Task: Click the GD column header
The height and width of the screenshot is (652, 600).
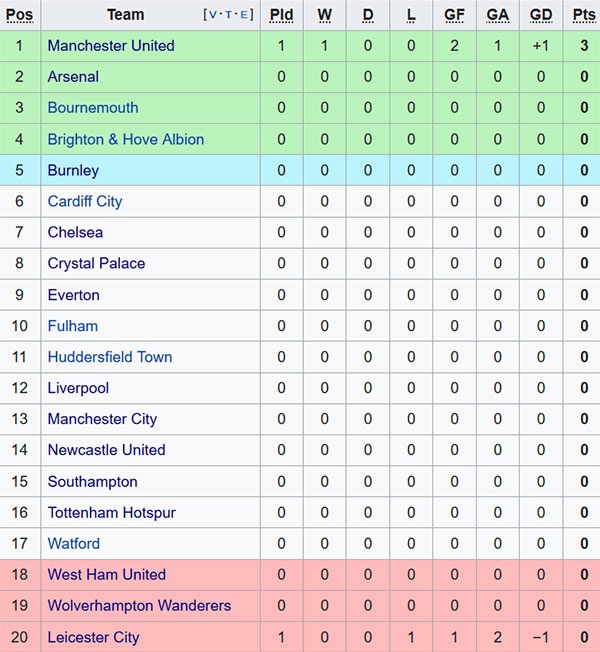Action: [541, 15]
